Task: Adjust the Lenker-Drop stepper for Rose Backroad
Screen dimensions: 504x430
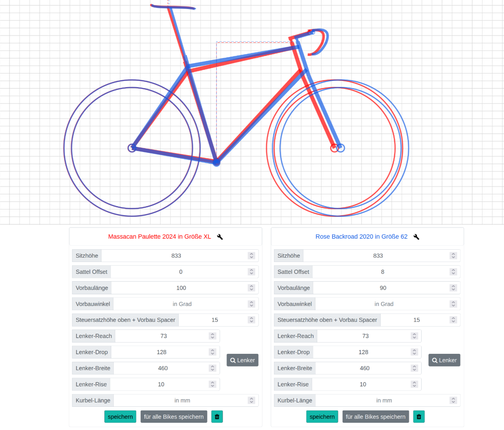Action: click(x=414, y=352)
